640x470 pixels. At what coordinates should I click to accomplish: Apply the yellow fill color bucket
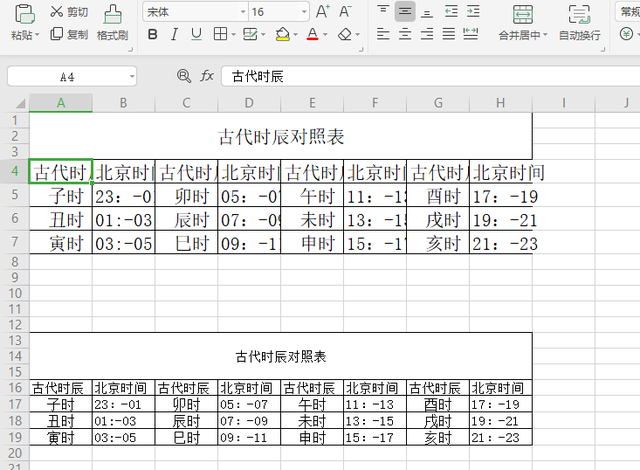(282, 34)
